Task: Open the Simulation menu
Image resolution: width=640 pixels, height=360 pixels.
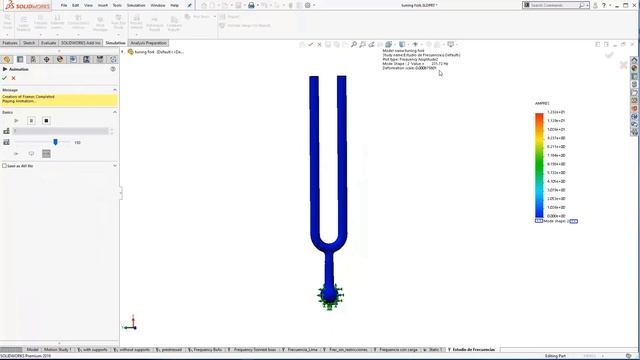Action: coord(136,5)
